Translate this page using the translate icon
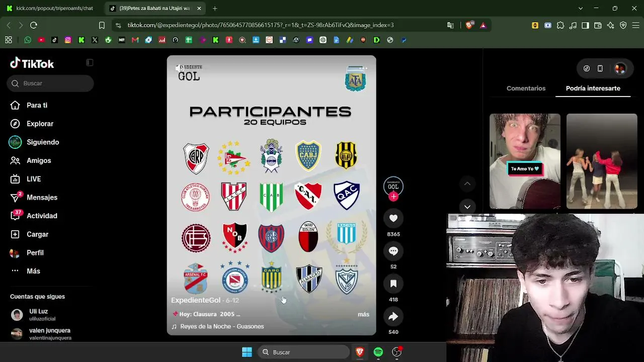This screenshot has height=362, width=644. point(450,25)
